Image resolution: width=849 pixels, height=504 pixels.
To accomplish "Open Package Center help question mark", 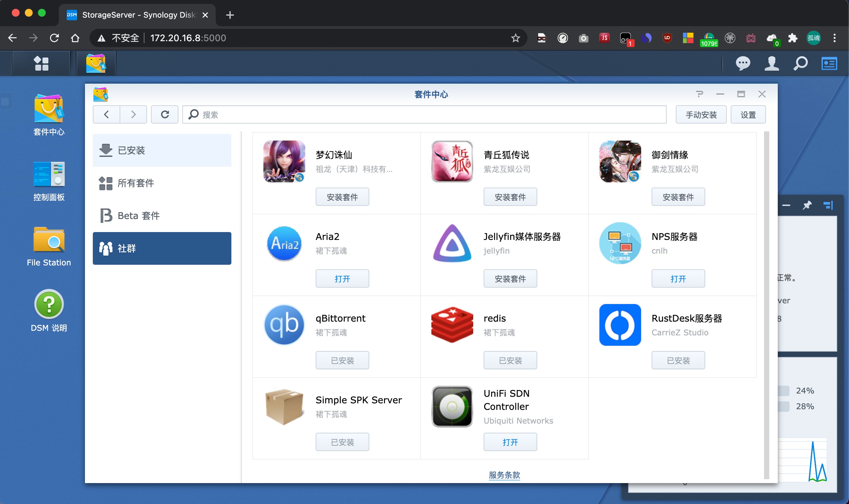I will pyautogui.click(x=699, y=94).
